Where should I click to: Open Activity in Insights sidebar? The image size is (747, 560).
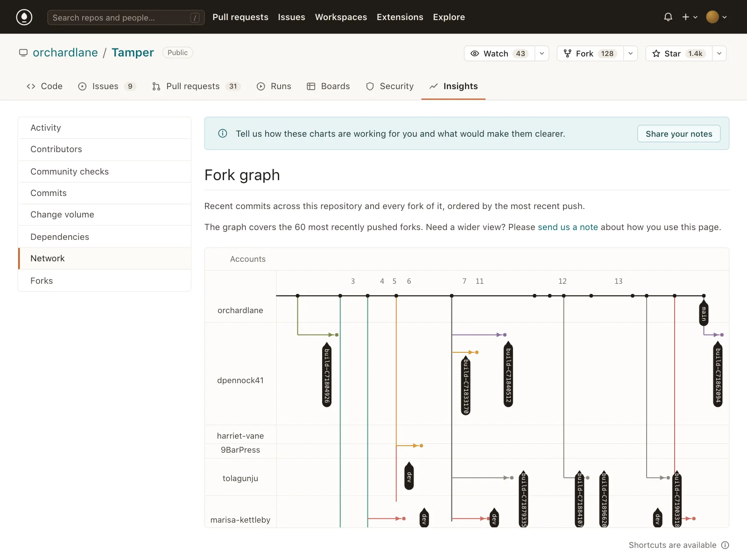point(105,128)
